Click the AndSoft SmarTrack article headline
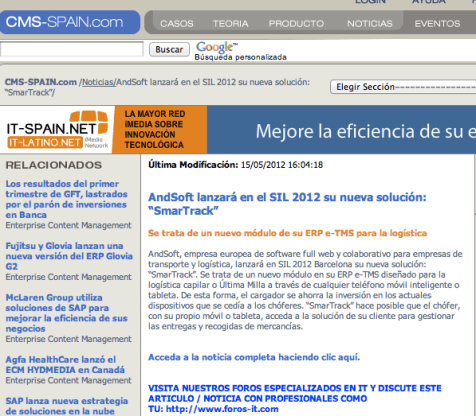Viewport: 476px width, 416px height. (287, 204)
